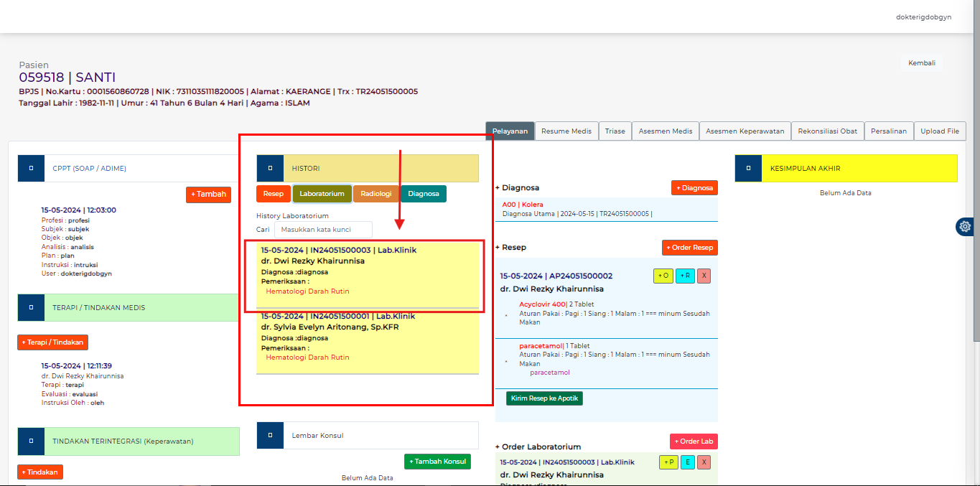Open the settings gear icon on the right edge
980x486 pixels.
pos(964,226)
